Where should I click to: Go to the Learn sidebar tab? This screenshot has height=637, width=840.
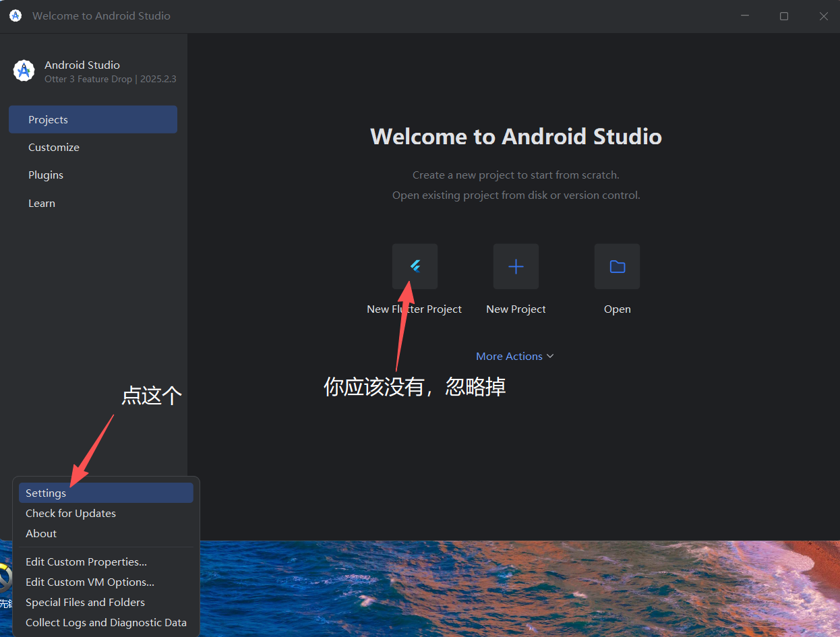pos(93,203)
